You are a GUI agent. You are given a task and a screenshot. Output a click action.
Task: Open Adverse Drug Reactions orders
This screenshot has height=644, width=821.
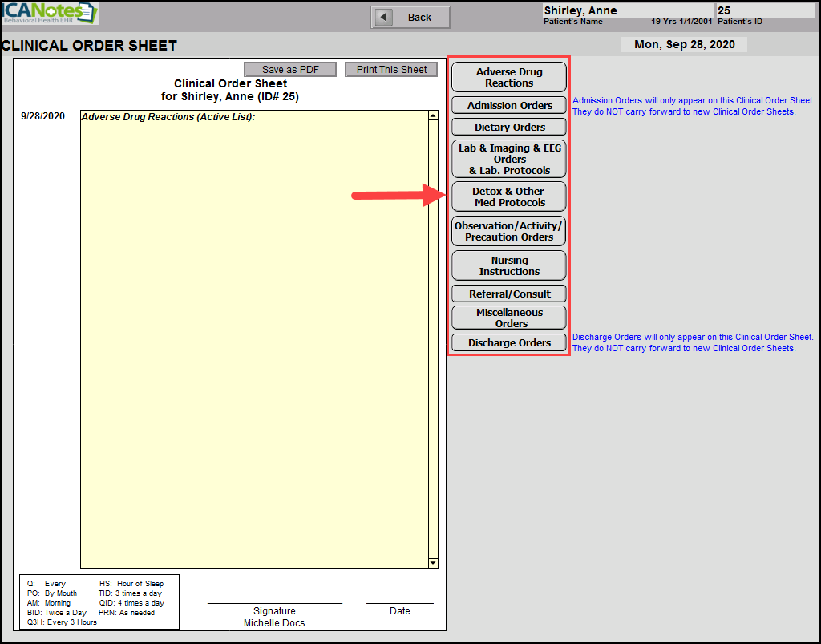pos(509,77)
